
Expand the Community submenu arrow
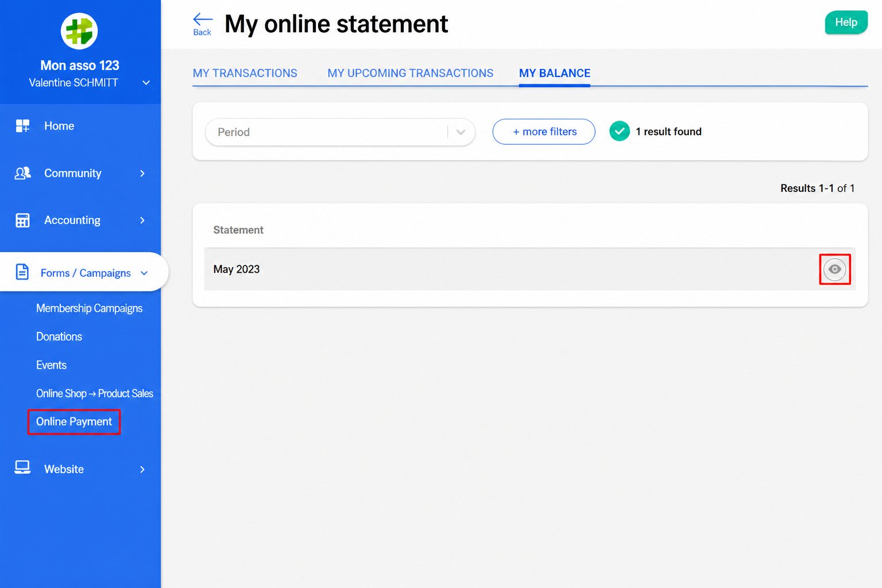click(x=142, y=173)
